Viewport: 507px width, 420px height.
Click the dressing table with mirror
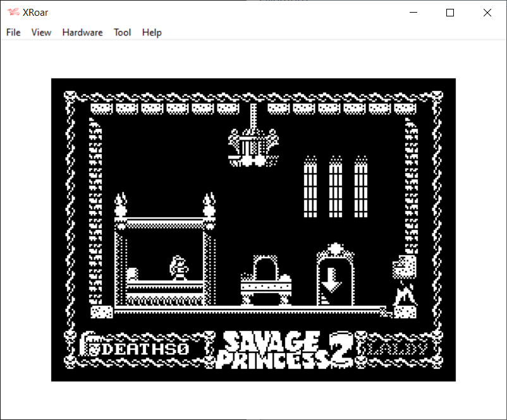coord(266,280)
